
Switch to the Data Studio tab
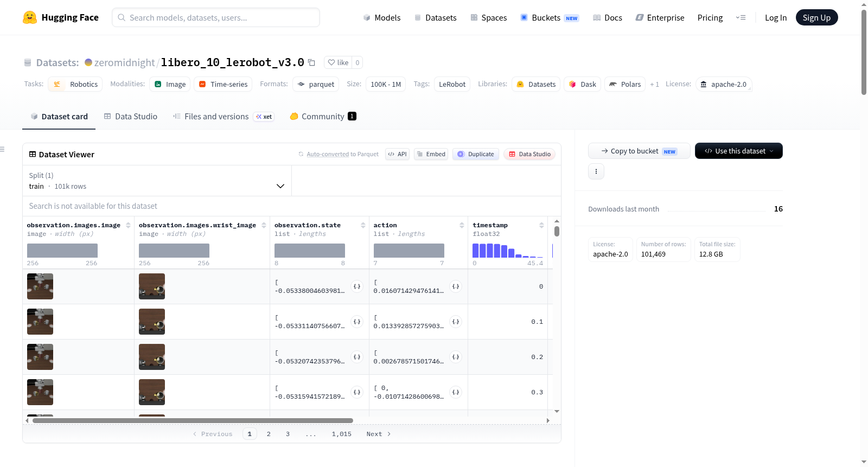click(131, 116)
